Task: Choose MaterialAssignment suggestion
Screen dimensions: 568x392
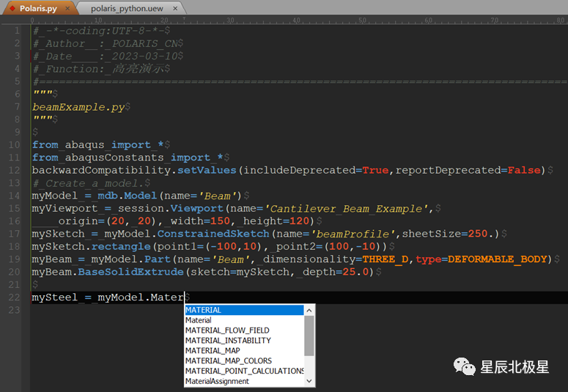Action: pos(244,381)
